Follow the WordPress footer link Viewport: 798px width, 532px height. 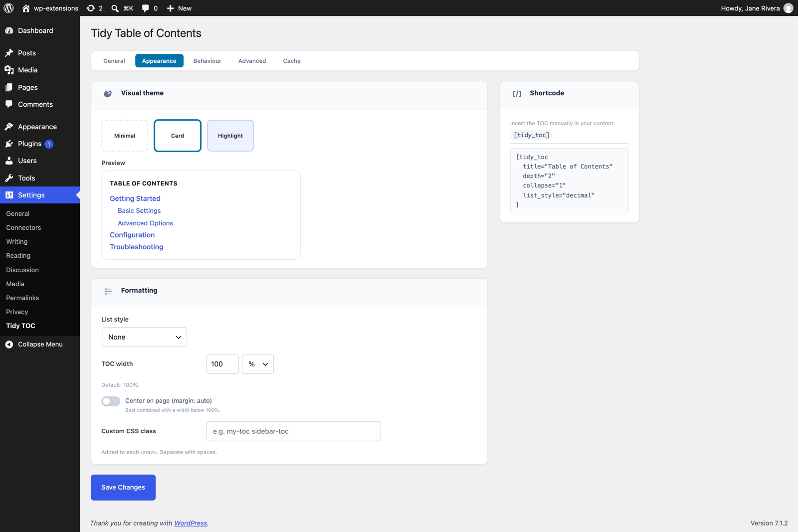[x=191, y=523]
